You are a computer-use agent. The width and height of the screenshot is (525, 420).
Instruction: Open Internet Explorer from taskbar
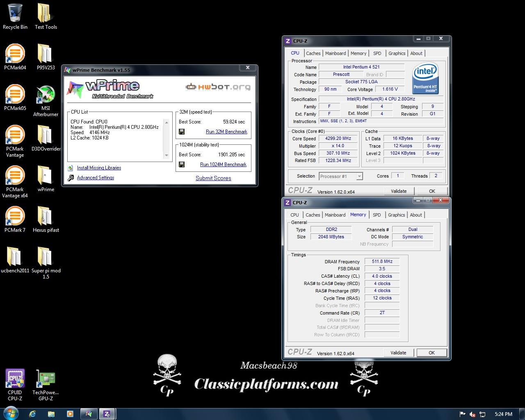[32, 414]
